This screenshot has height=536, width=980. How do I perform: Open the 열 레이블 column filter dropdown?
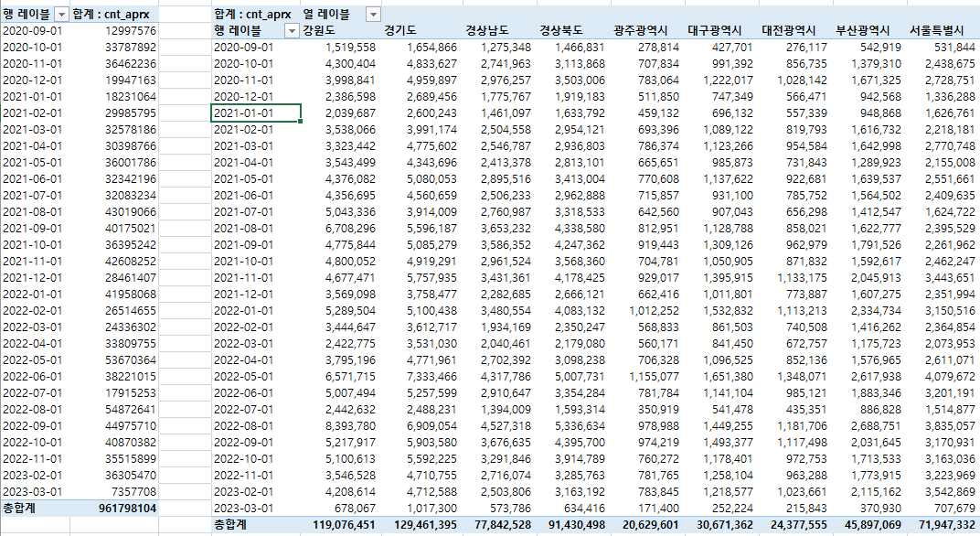pyautogui.click(x=372, y=15)
